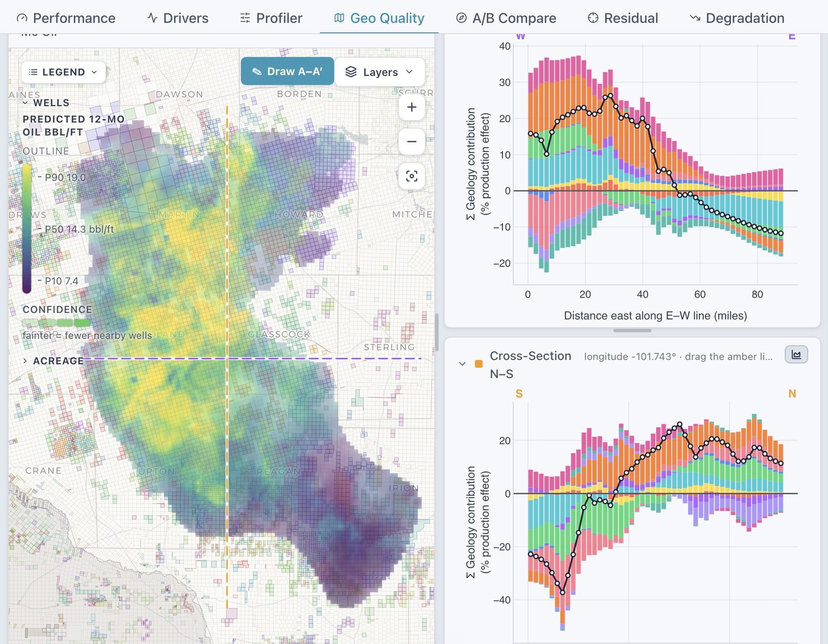This screenshot has width=828, height=644.
Task: Click the trend-down icon beside Degradation
Action: [x=695, y=18]
